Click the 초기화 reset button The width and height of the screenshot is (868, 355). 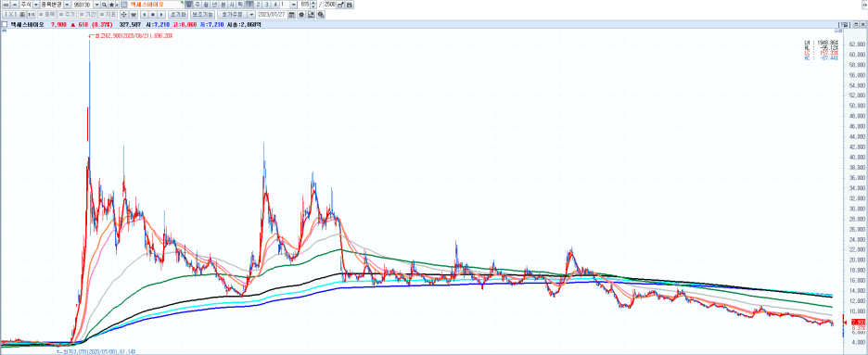(x=178, y=15)
